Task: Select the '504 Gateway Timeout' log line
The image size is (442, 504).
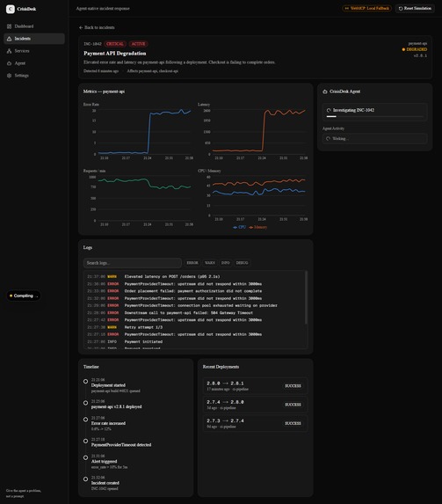Action: [x=194, y=312]
